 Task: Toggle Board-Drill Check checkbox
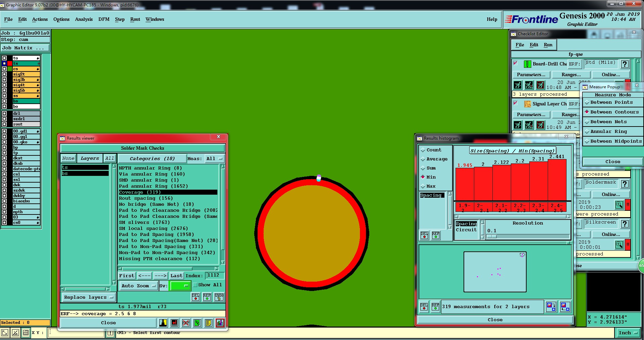(516, 63)
